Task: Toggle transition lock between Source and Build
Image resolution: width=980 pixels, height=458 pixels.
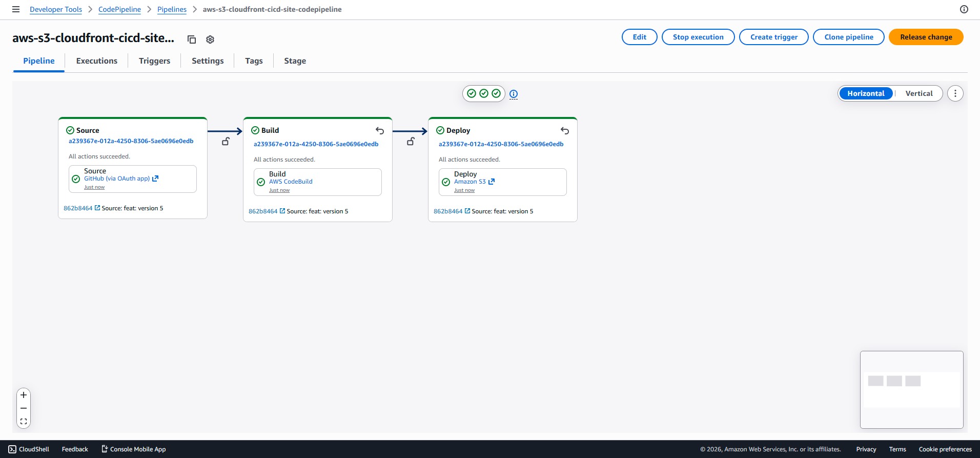Action: pyautogui.click(x=226, y=142)
